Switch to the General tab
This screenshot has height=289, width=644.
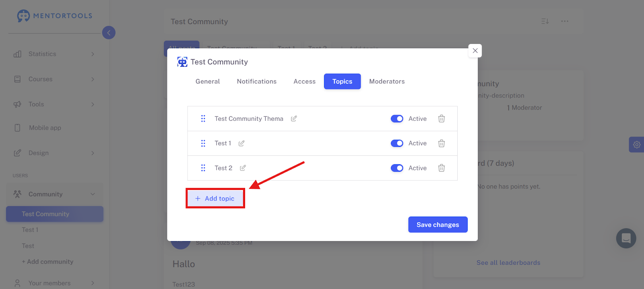(208, 81)
